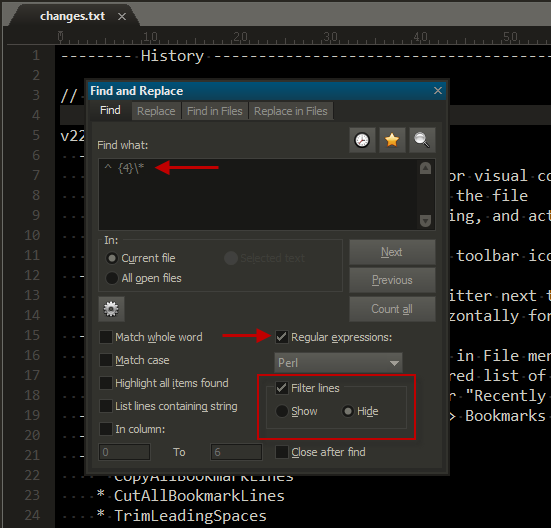Click the ruler at column 30
551x528 pixels.
[330, 37]
